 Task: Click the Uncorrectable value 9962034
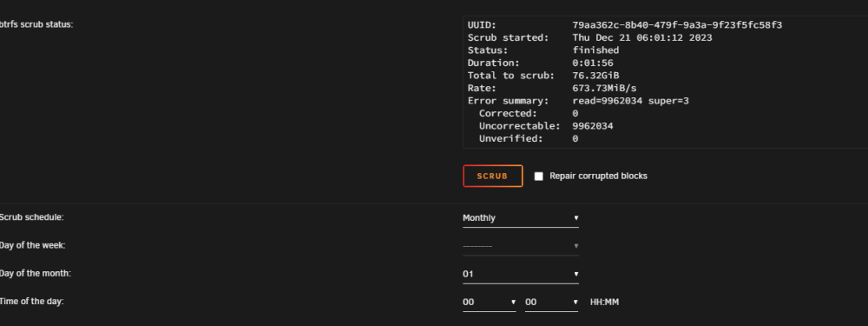tap(593, 126)
